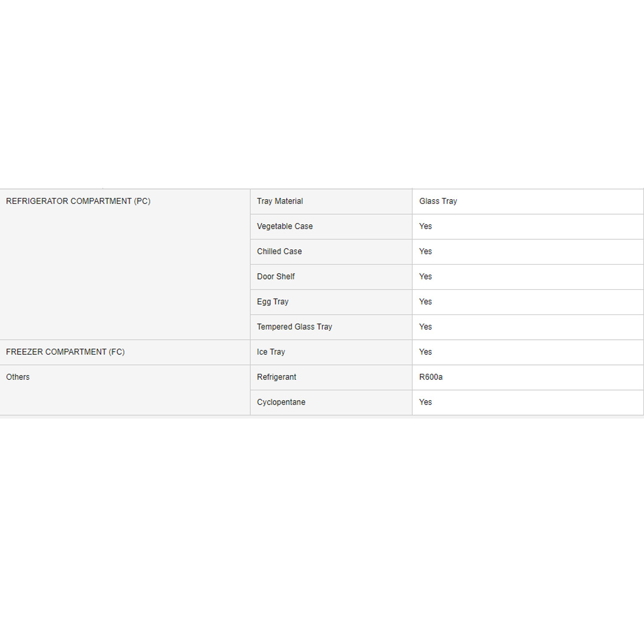Select the R600a refrigerant value
The width and height of the screenshot is (644, 644).
(x=431, y=377)
